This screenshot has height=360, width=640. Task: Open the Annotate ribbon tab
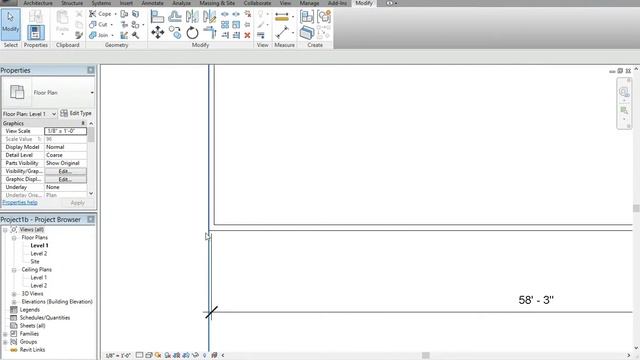152,3
